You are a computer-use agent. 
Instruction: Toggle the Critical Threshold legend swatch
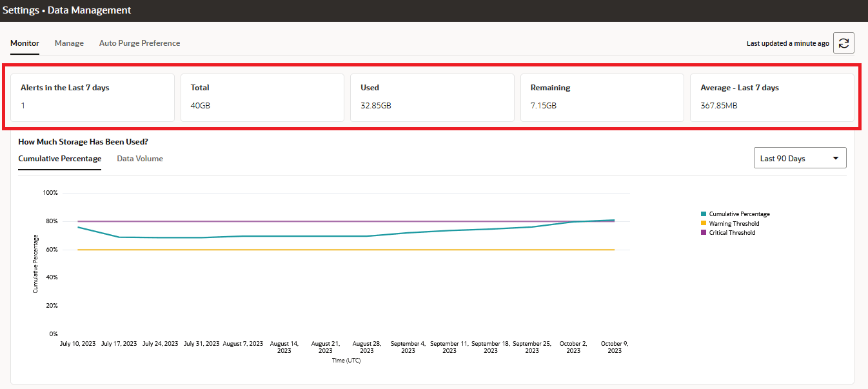[x=703, y=233]
